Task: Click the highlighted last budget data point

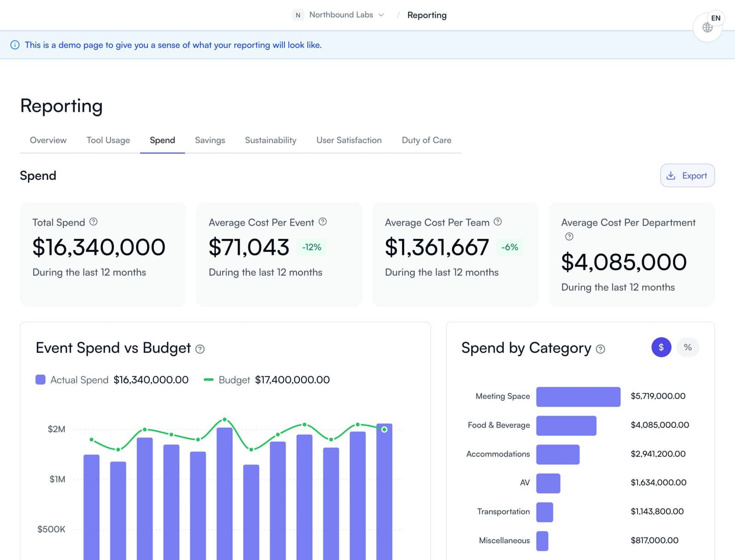Action: [x=384, y=430]
